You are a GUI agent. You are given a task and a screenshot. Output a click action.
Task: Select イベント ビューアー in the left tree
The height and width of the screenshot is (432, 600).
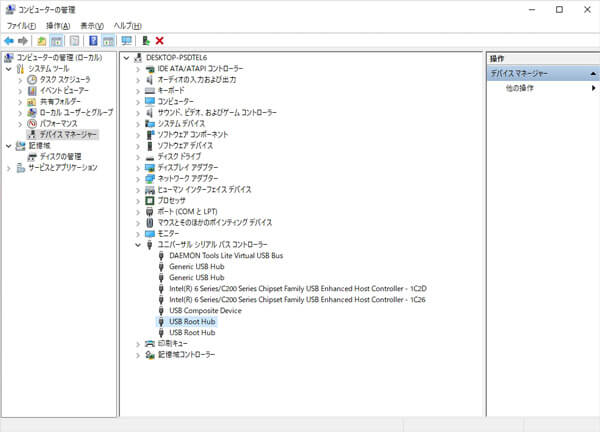click(x=64, y=90)
